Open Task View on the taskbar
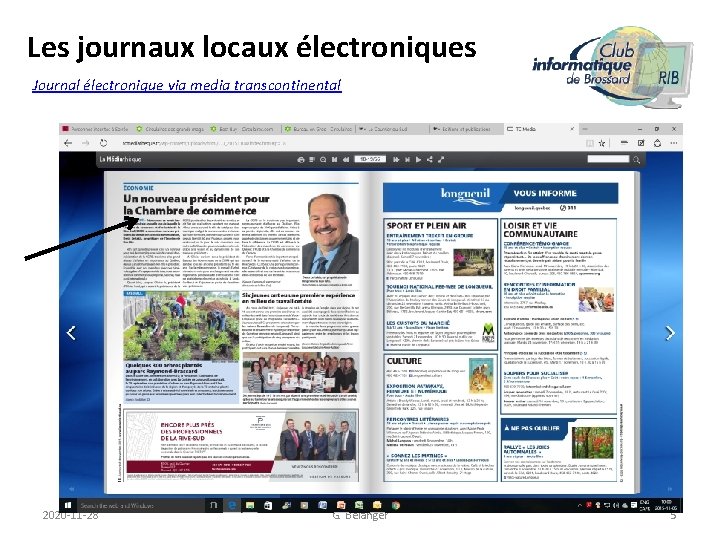This screenshot has height=540, width=720. (214, 505)
